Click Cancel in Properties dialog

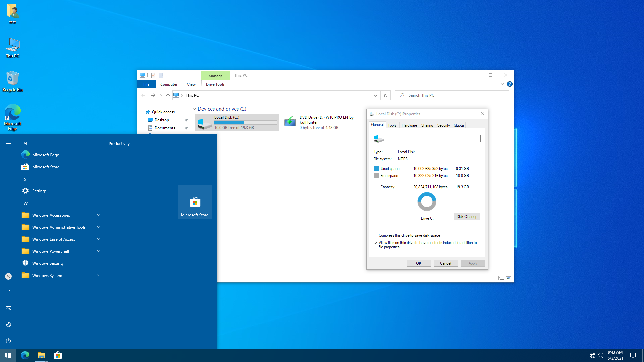coord(446,263)
